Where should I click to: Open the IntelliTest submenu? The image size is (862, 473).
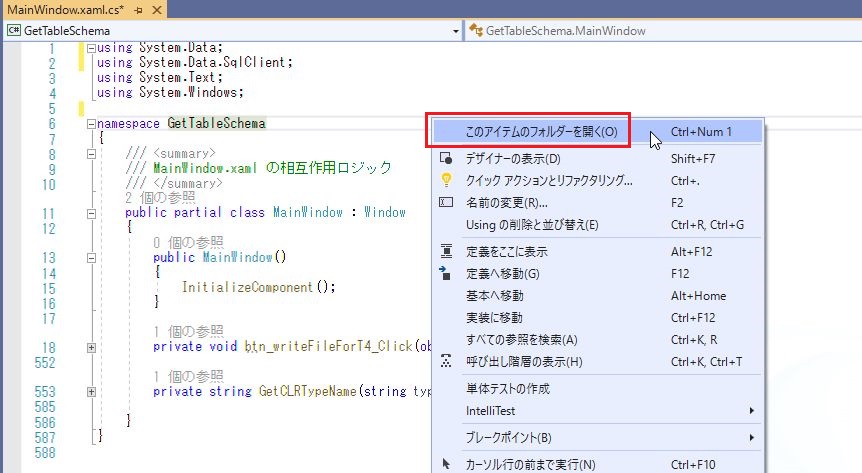point(598,410)
